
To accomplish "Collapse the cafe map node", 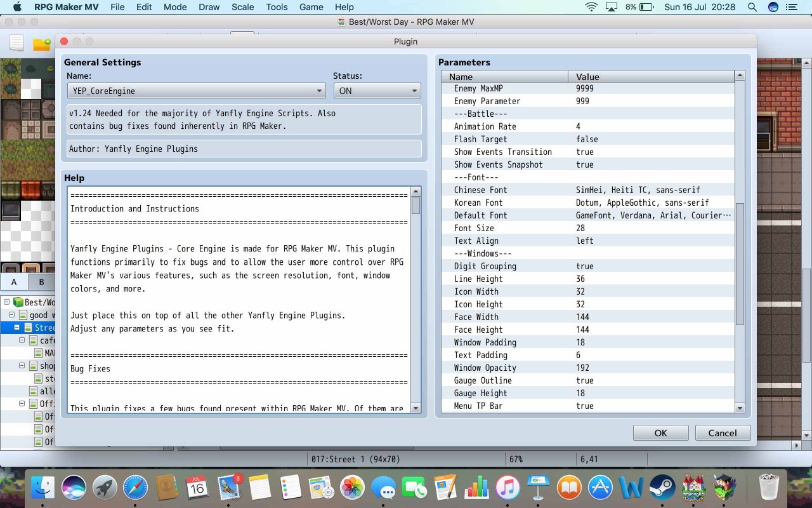I will 22,340.
